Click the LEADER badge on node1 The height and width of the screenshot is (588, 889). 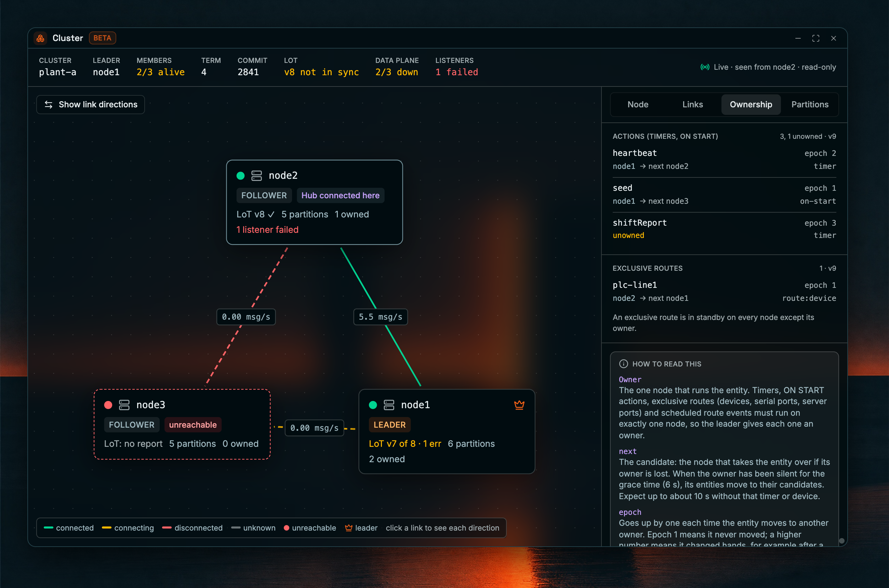(389, 425)
